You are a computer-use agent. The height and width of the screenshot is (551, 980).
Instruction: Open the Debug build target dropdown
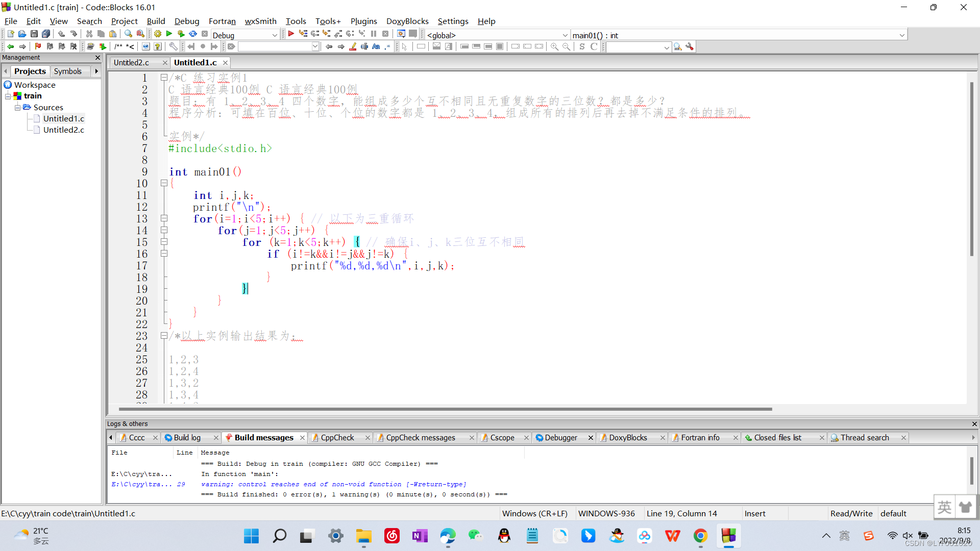click(x=274, y=35)
